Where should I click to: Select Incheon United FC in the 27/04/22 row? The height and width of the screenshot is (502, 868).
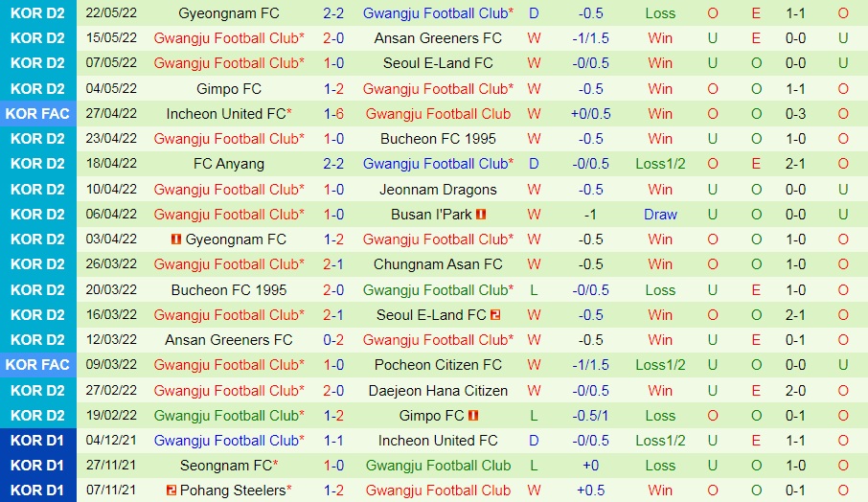[225, 114]
